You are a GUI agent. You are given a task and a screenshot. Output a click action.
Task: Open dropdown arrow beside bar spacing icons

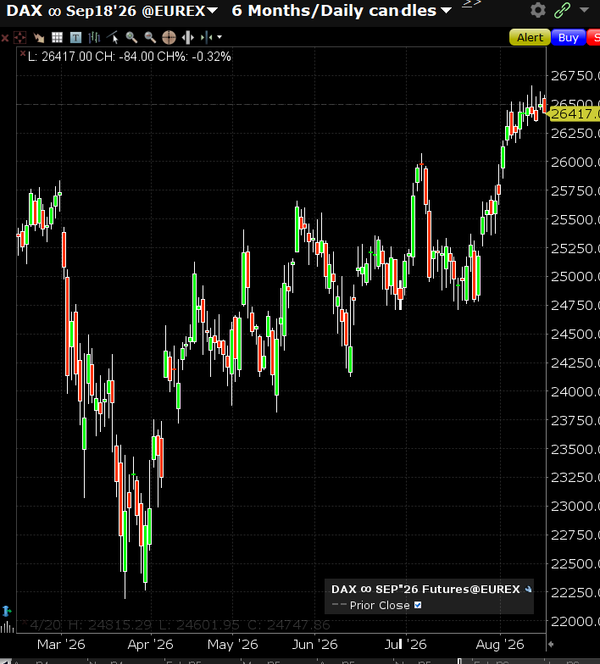point(219,37)
